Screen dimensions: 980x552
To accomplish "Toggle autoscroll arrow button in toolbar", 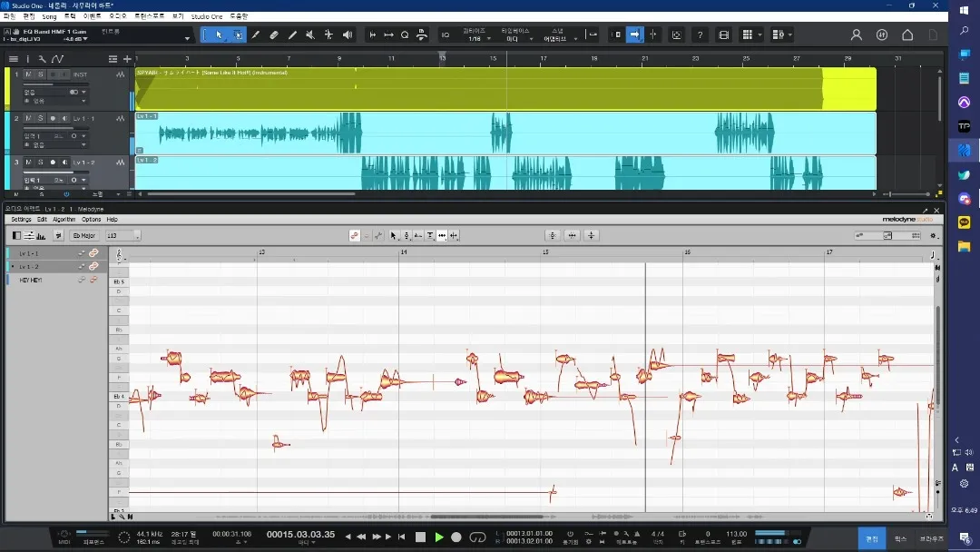I will pos(634,35).
